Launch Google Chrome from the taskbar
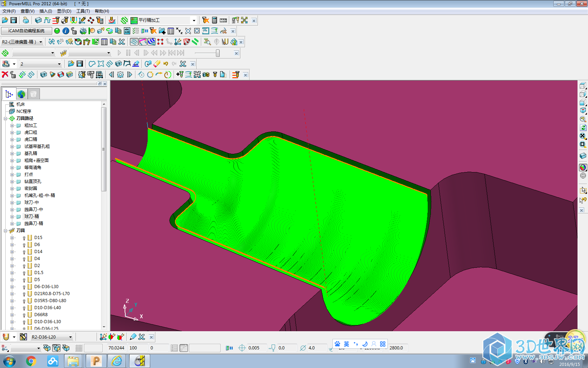The height and width of the screenshot is (368, 588). tap(31, 361)
